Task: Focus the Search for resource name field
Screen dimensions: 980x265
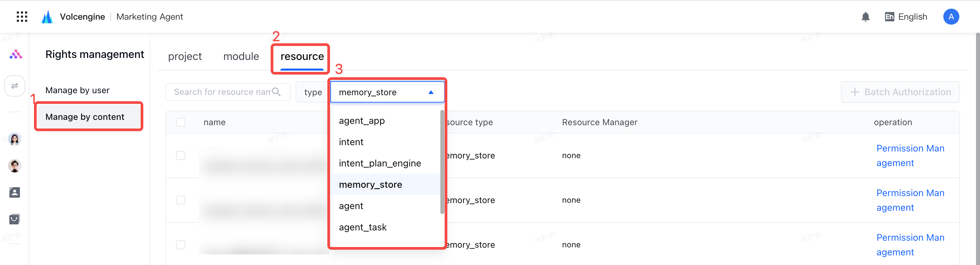Action: 227,92
